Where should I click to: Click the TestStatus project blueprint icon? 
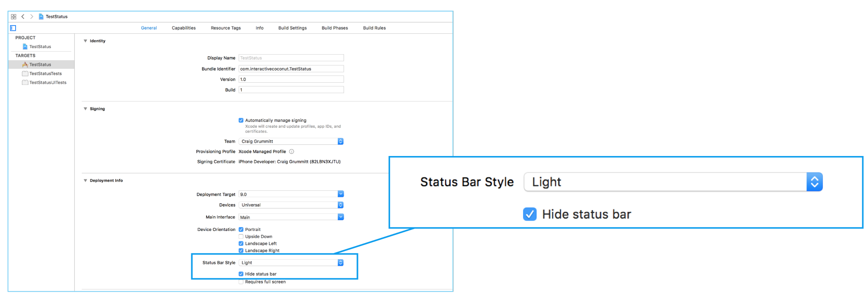pyautogui.click(x=25, y=46)
